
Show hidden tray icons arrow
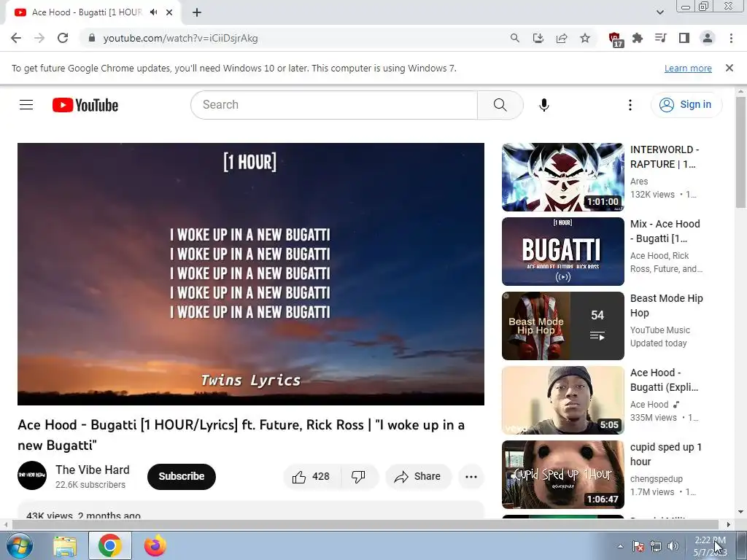tap(620, 546)
